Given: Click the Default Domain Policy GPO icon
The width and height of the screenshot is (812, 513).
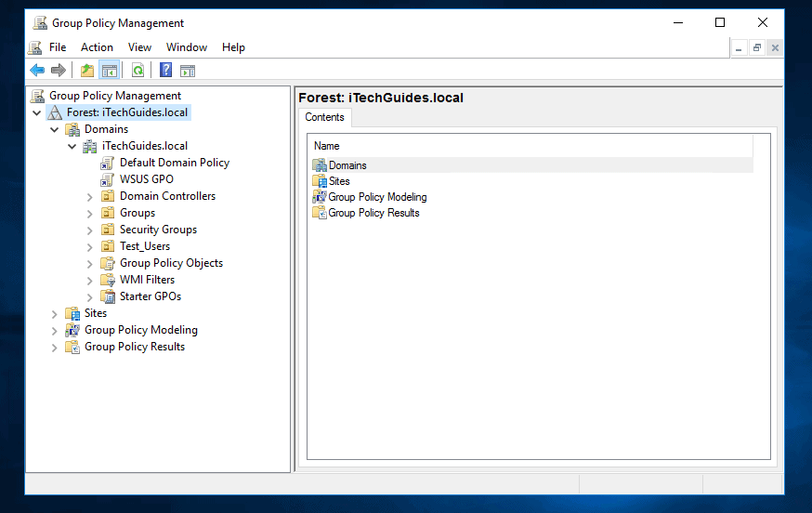Looking at the screenshot, I should (107, 164).
